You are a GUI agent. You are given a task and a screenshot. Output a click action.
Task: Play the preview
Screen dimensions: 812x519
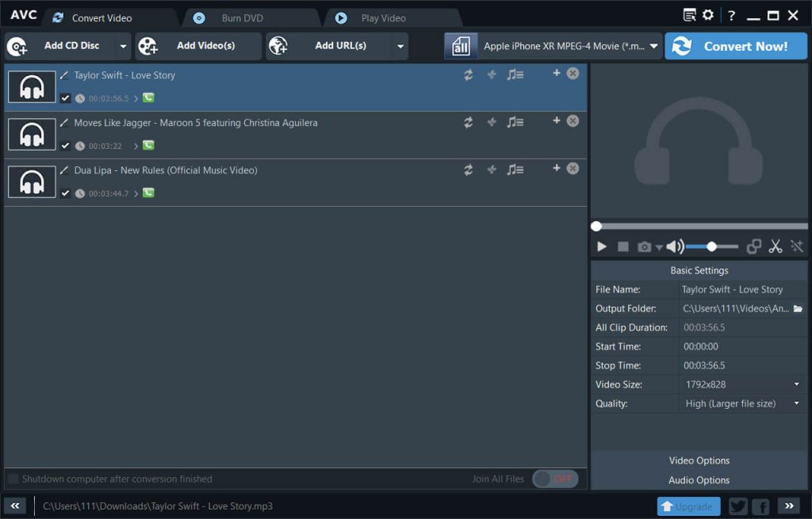[602, 247]
